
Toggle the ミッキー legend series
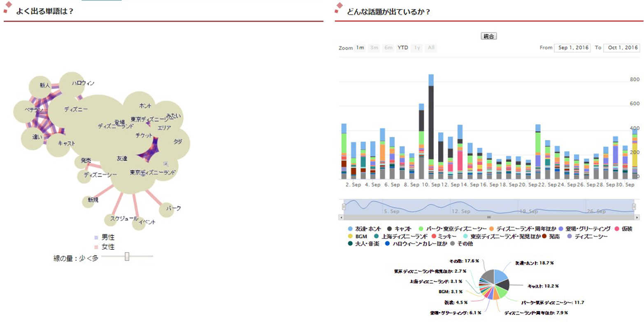click(444, 236)
